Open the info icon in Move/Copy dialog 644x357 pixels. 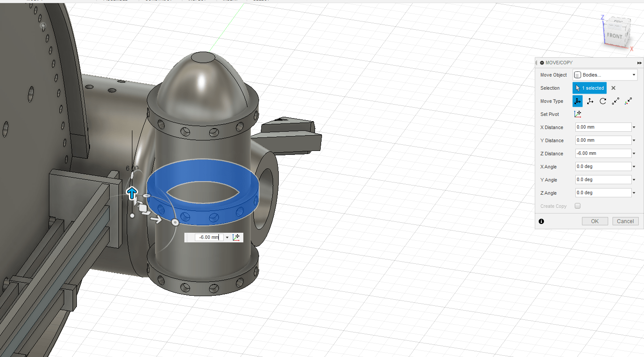click(x=541, y=221)
